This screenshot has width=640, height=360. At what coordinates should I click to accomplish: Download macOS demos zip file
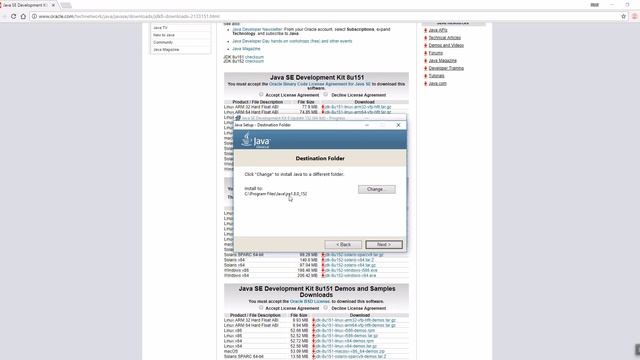[350, 351]
